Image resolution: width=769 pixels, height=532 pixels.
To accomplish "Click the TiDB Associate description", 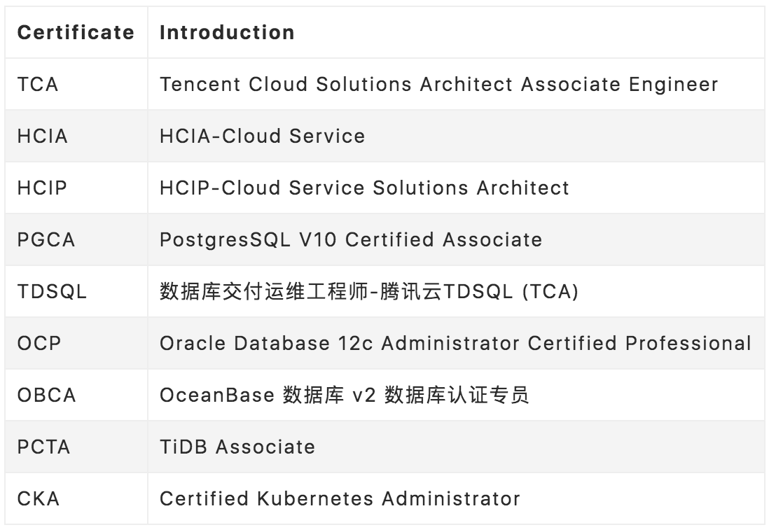I will (237, 447).
